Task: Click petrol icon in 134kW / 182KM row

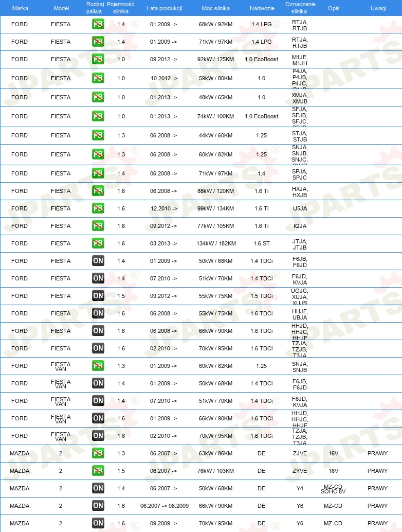Action: coord(98,243)
